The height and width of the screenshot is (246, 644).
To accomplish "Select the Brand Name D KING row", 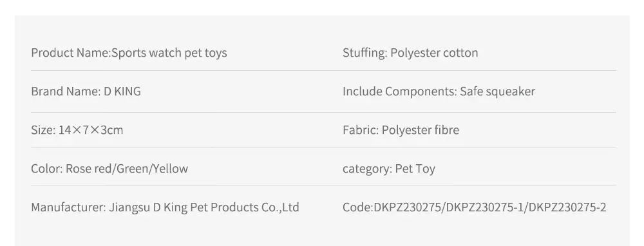I will tap(86, 91).
